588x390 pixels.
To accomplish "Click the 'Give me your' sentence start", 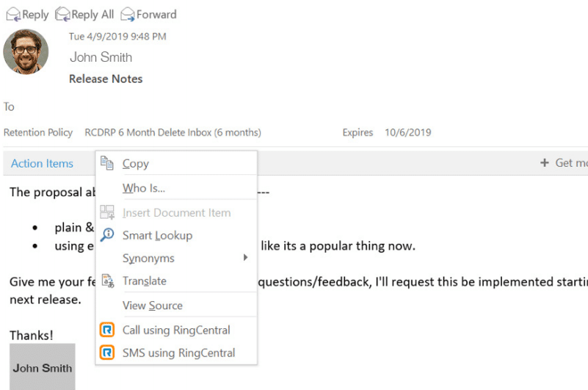I will (46, 282).
